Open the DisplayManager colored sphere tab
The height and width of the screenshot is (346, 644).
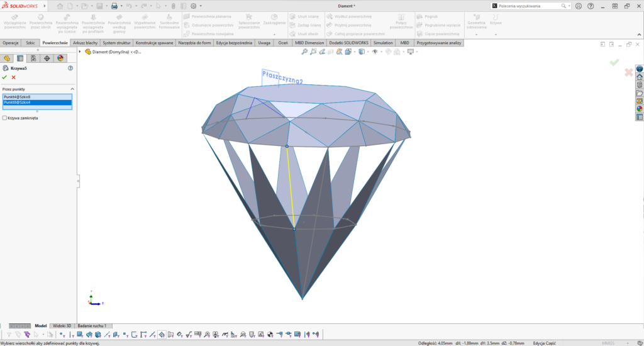click(x=60, y=58)
